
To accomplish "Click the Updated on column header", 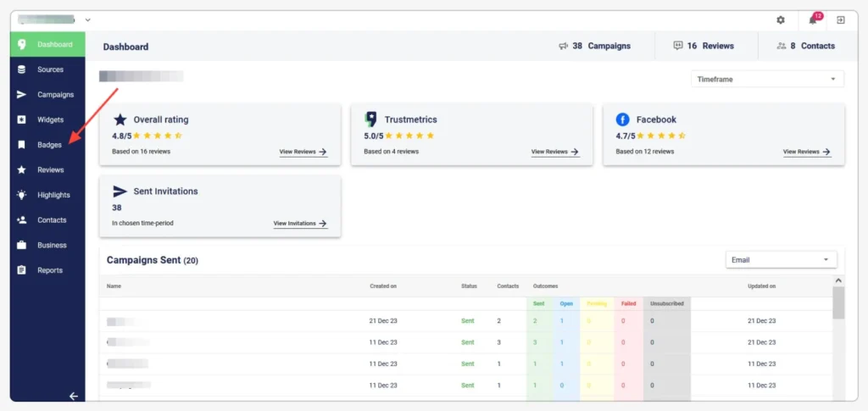I will point(762,286).
